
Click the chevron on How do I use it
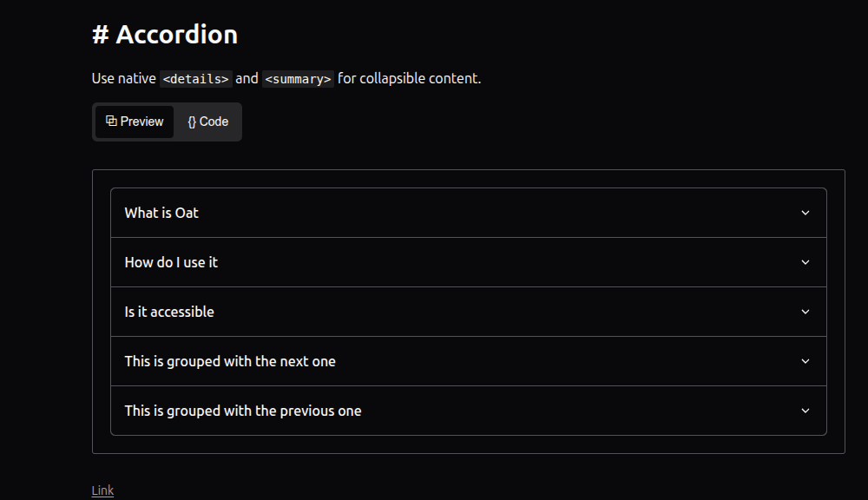point(805,262)
